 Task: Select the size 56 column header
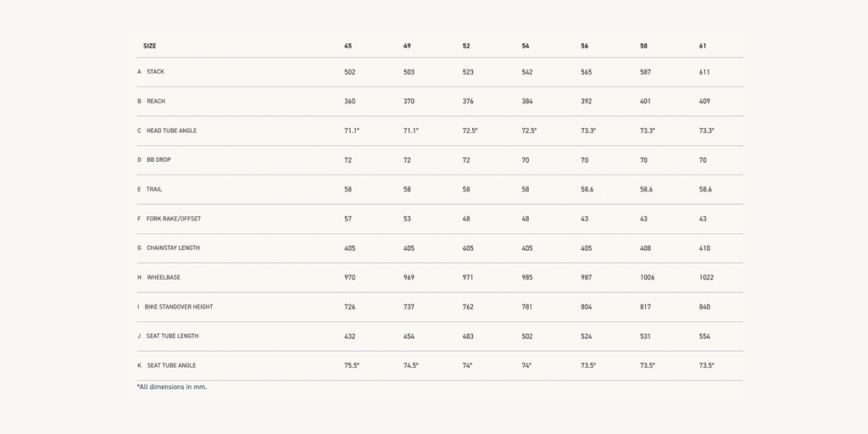(x=584, y=46)
